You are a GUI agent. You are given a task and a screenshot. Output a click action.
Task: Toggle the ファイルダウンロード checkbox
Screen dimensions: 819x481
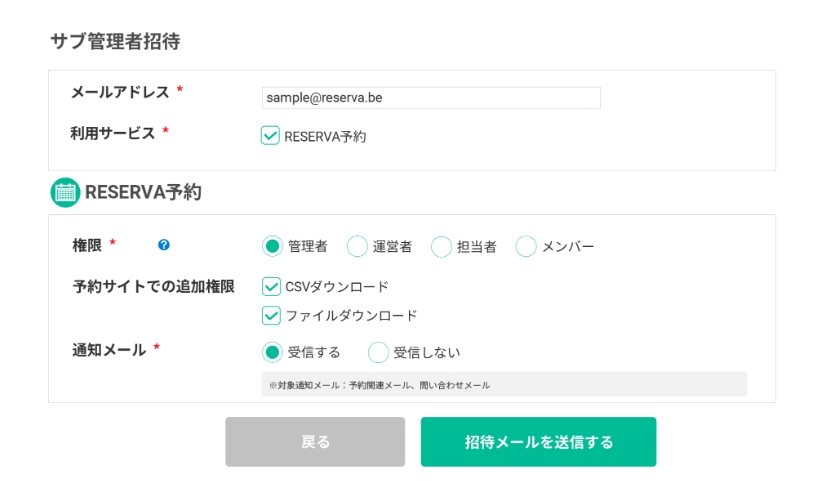tap(270, 315)
